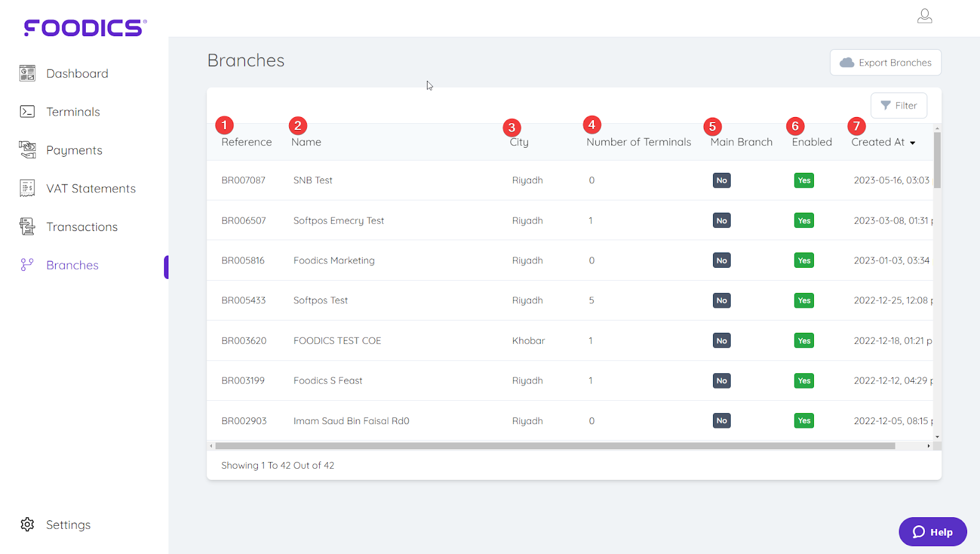
Task: Open the Dashboard menu entry
Action: pyautogui.click(x=77, y=72)
